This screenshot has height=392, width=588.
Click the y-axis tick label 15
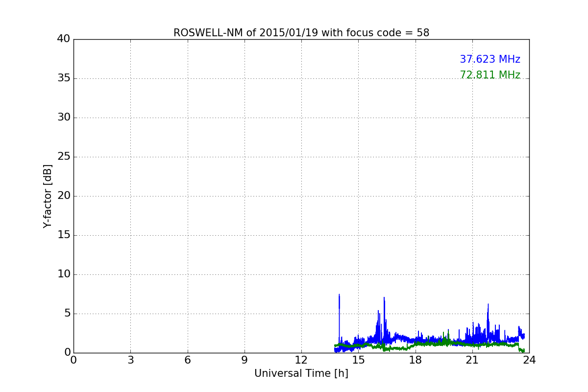click(64, 235)
